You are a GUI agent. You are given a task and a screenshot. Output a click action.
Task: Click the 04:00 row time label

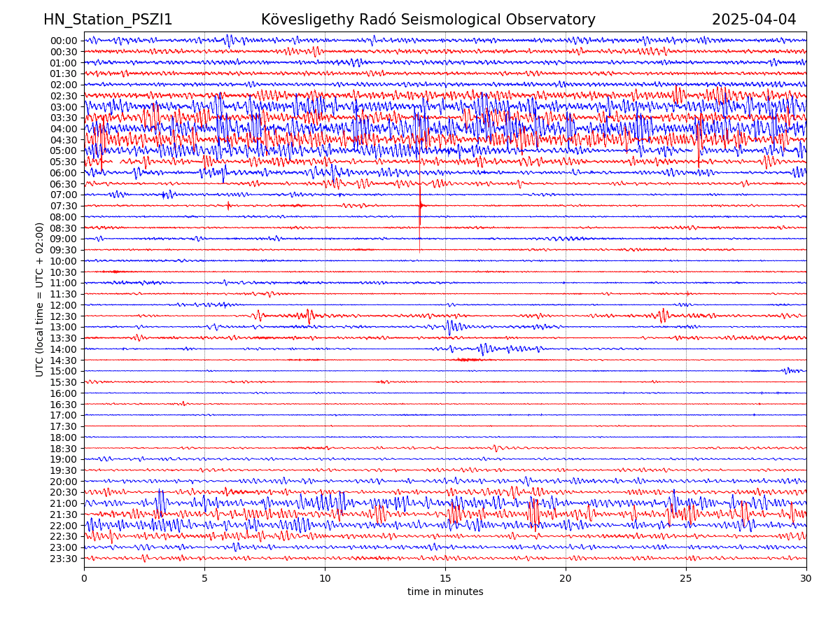(x=64, y=129)
